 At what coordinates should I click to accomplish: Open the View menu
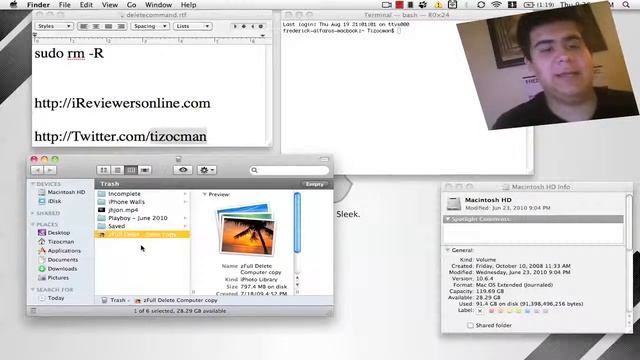click(109, 5)
